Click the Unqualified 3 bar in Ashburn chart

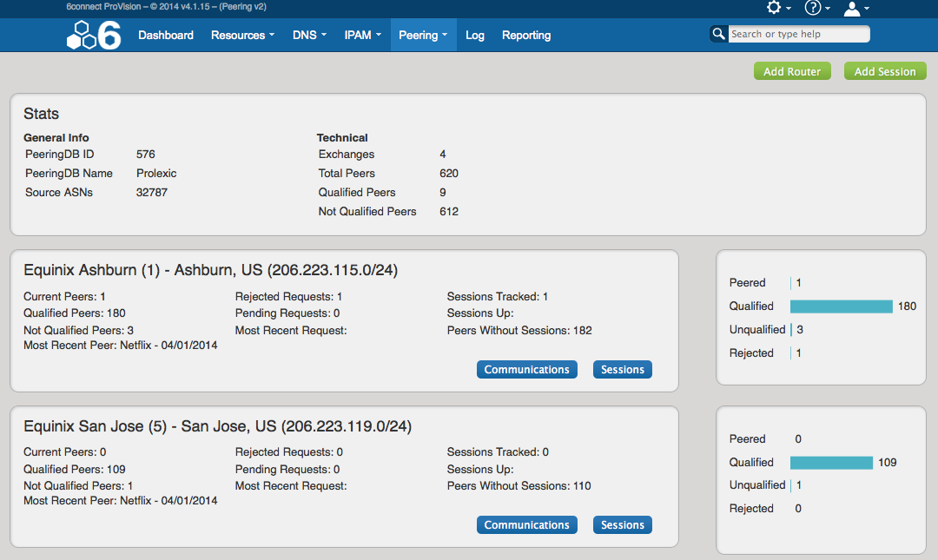point(791,330)
